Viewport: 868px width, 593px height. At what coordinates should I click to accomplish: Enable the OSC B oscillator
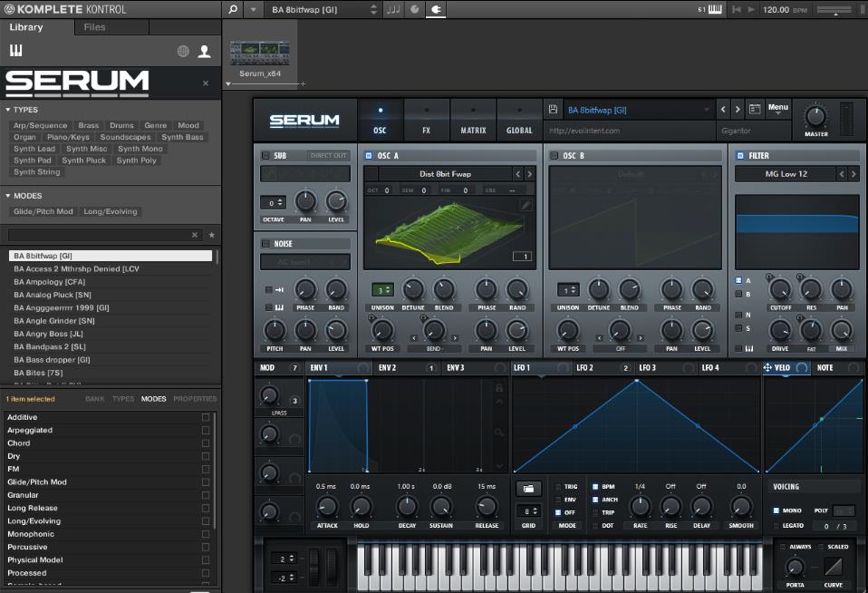pos(554,156)
